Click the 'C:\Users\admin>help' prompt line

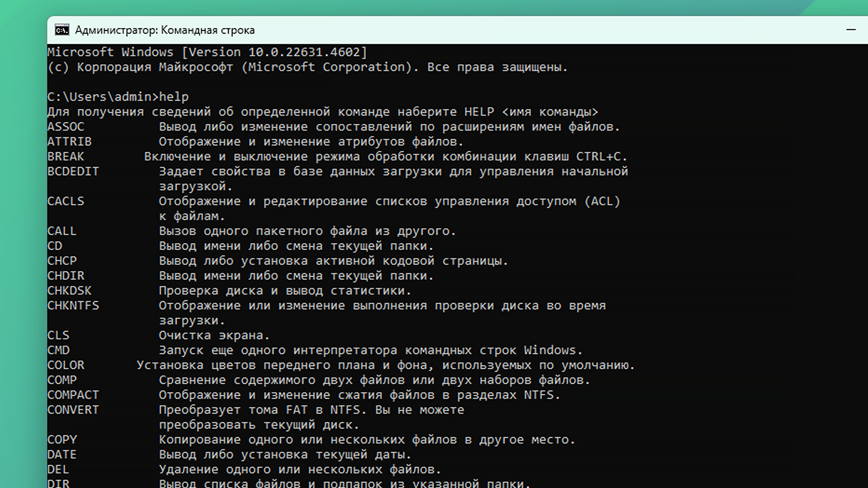point(118,97)
